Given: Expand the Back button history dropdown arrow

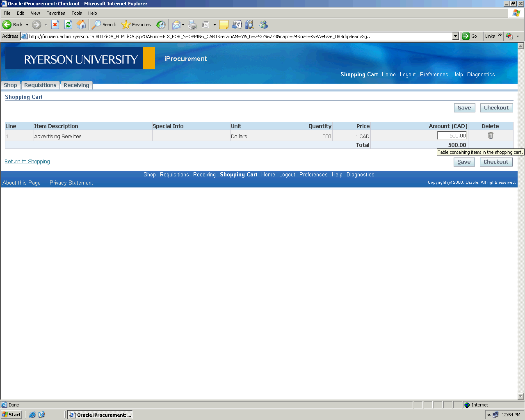Looking at the screenshot, I should pos(27,25).
